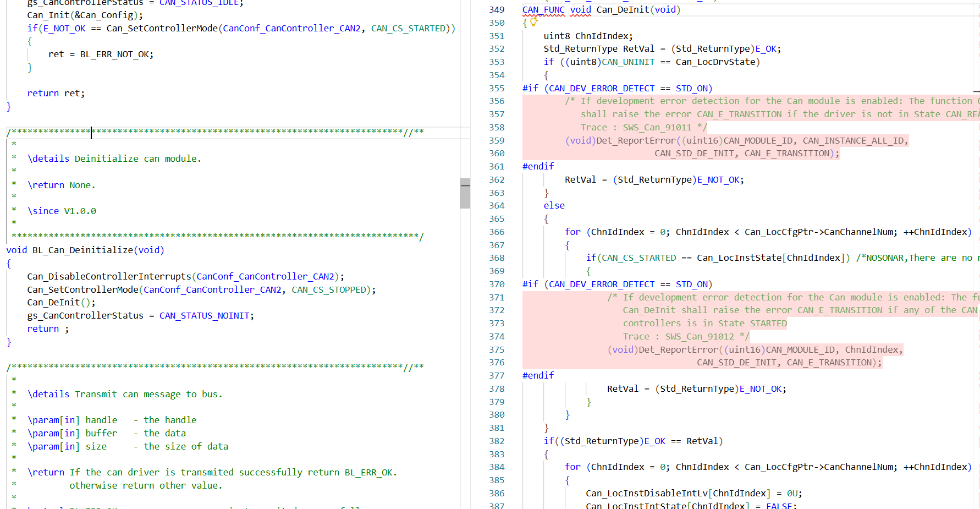Click the left pane's vertical scrollbar thumb
Screen dimensions: 980x509
pyautogui.click(x=465, y=193)
